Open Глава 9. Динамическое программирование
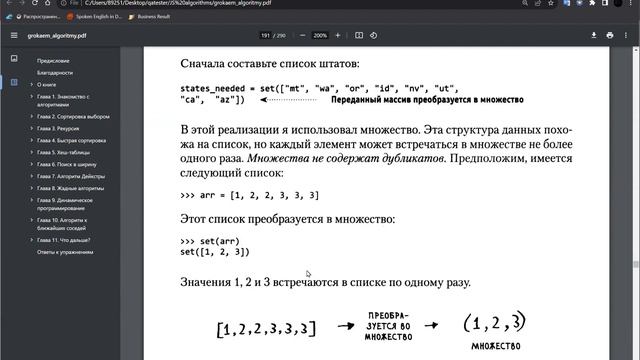The image size is (640, 360). pos(64,204)
